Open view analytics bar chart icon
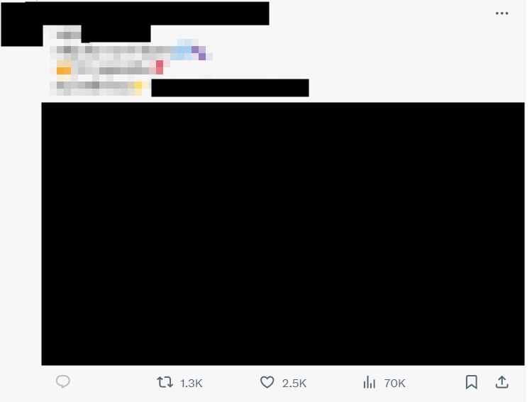 [x=369, y=382]
